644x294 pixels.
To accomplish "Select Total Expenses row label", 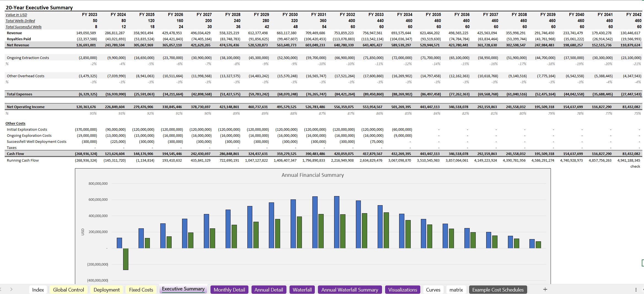I will [19, 94].
